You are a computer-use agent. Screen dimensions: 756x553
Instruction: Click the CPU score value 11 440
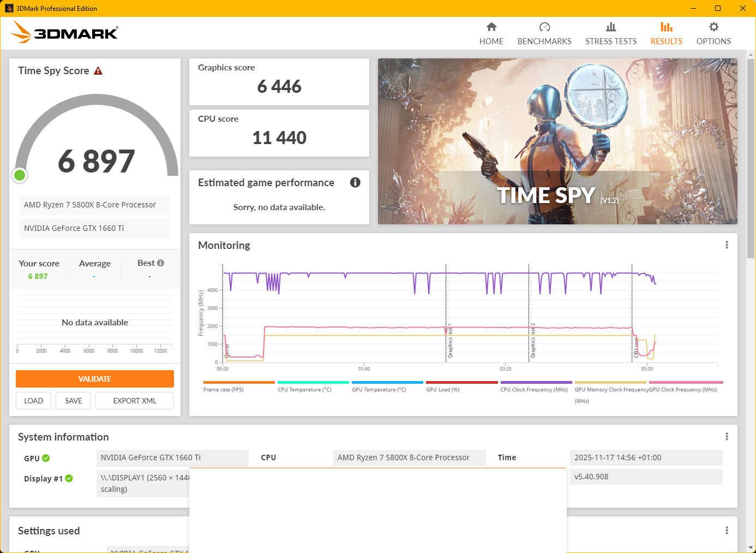pos(279,138)
